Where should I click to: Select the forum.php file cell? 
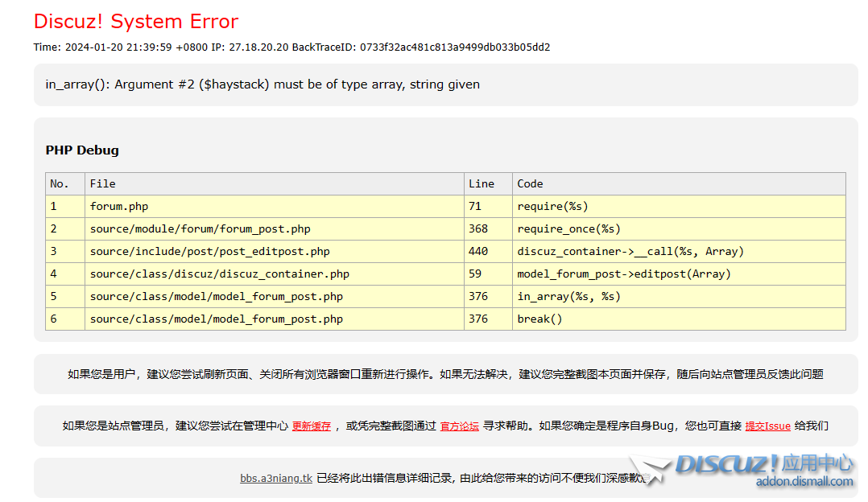[x=274, y=206]
